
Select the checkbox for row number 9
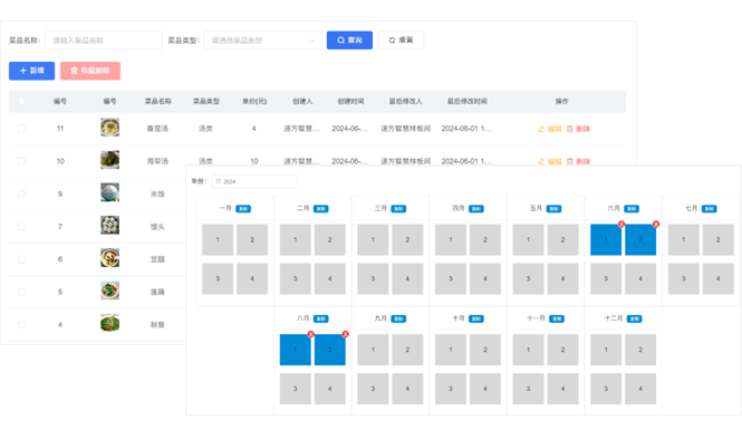[x=22, y=193]
